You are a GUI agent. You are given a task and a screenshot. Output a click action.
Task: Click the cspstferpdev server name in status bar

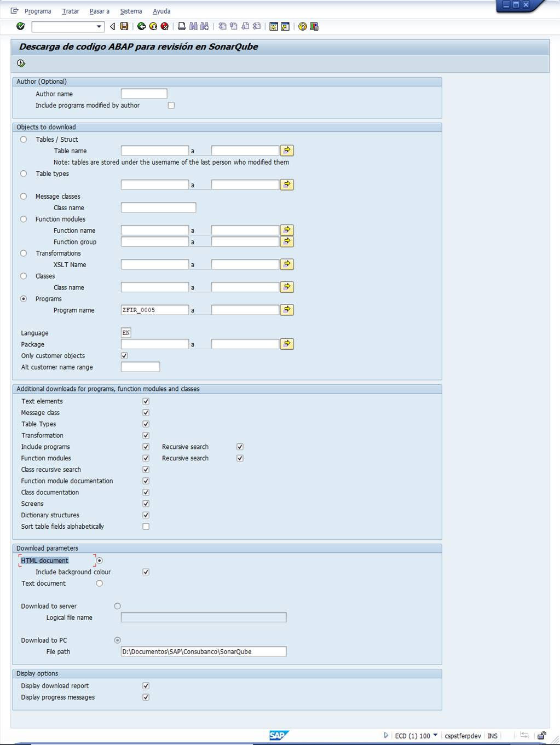(463, 736)
